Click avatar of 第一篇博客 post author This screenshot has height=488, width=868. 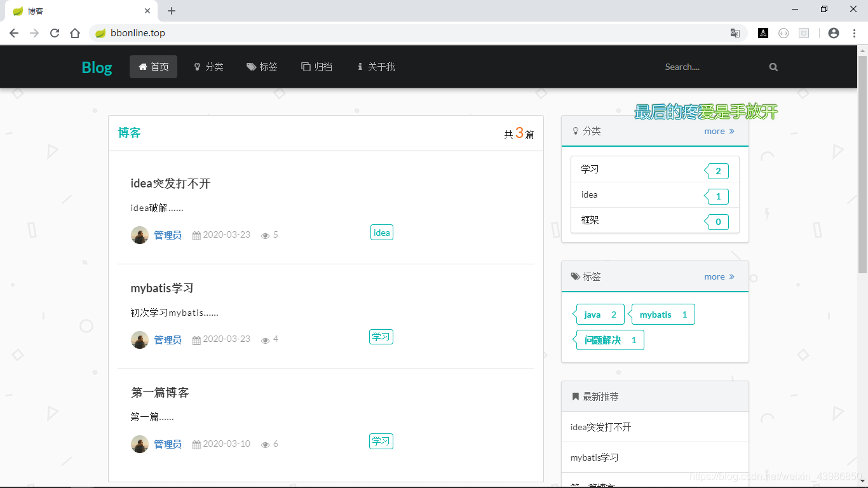(140, 444)
